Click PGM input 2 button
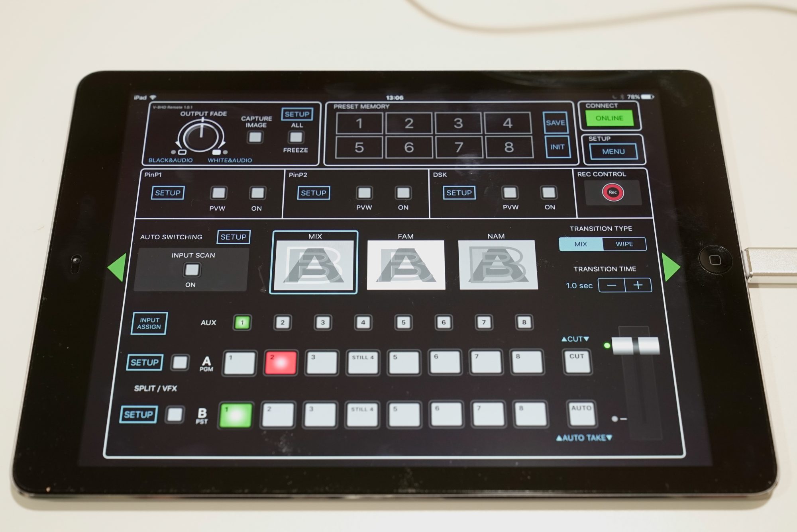Image resolution: width=797 pixels, height=532 pixels. tap(282, 362)
